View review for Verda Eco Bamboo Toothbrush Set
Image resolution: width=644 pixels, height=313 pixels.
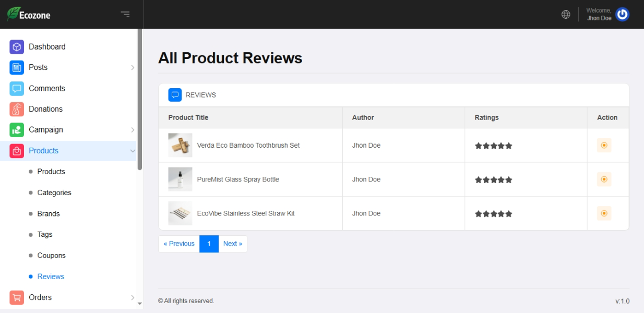(604, 146)
